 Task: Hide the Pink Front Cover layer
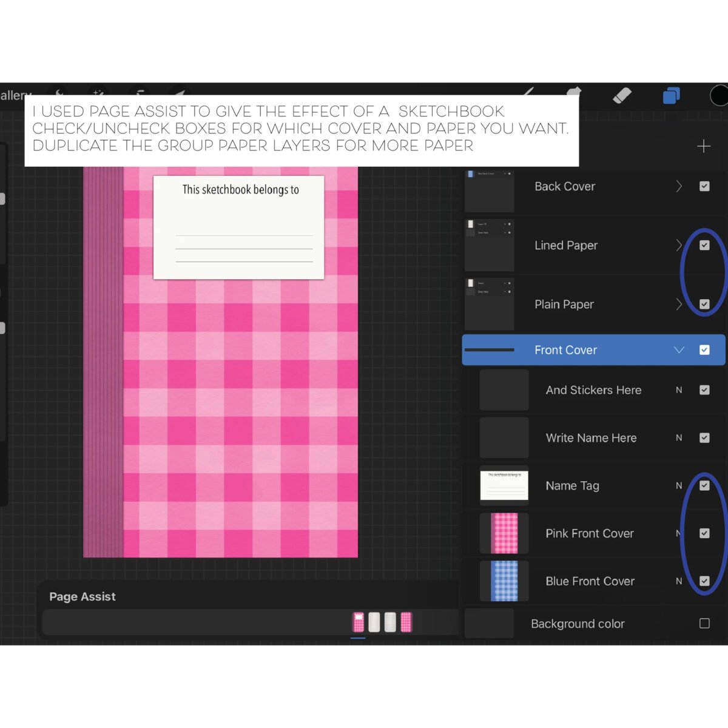click(704, 533)
